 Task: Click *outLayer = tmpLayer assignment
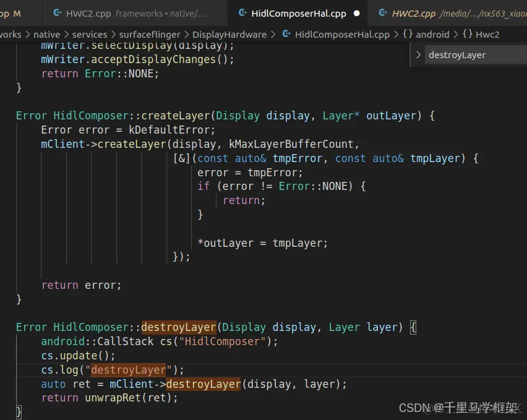pos(262,243)
